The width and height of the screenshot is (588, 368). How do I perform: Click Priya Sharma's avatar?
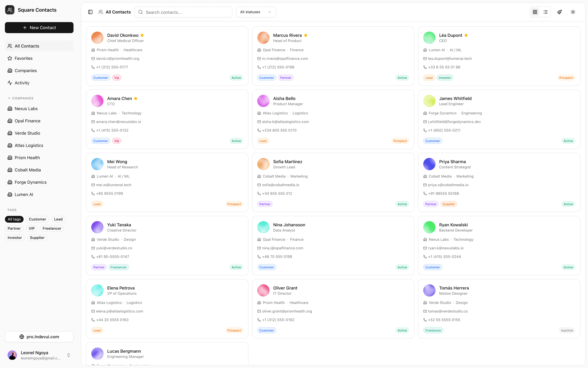(x=429, y=164)
